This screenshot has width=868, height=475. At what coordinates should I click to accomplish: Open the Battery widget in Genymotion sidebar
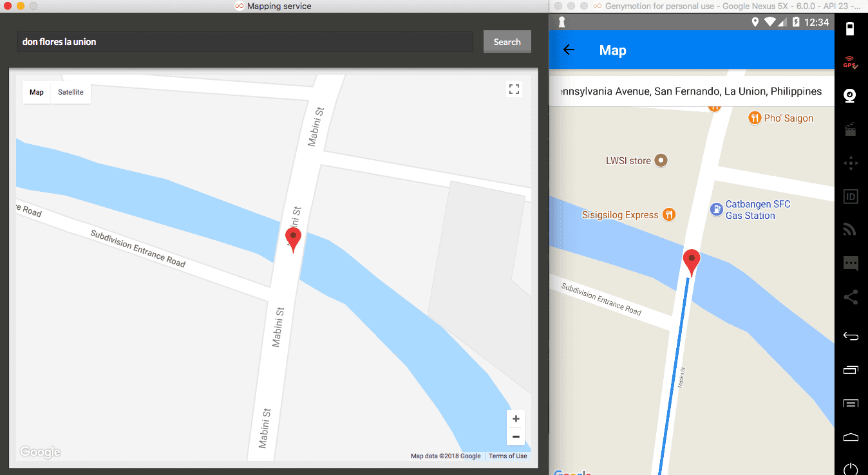[x=850, y=30]
